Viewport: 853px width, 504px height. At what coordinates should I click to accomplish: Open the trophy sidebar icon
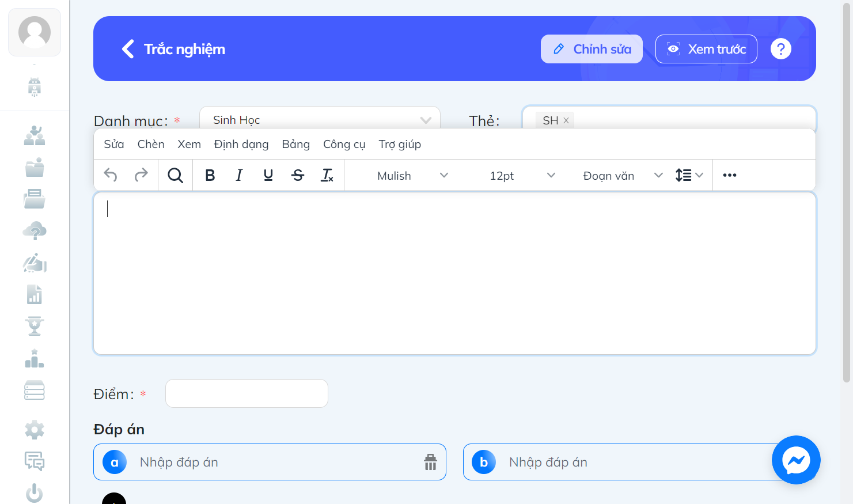click(35, 326)
